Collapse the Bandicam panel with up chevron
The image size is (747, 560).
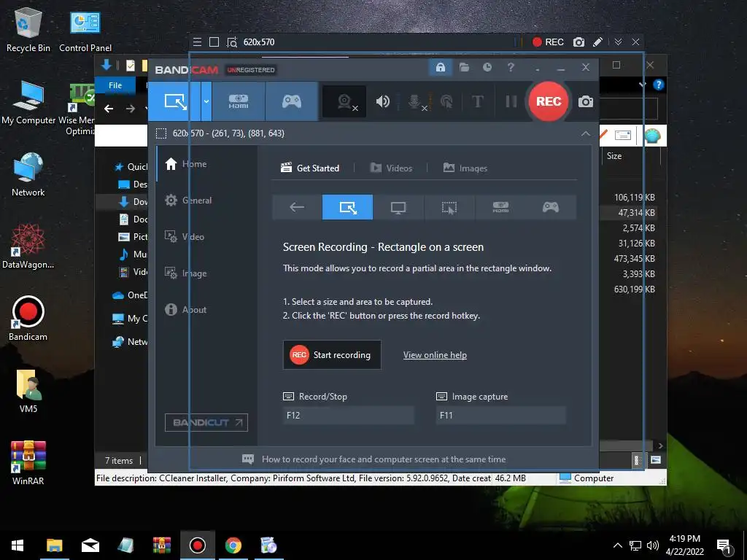[586, 134]
